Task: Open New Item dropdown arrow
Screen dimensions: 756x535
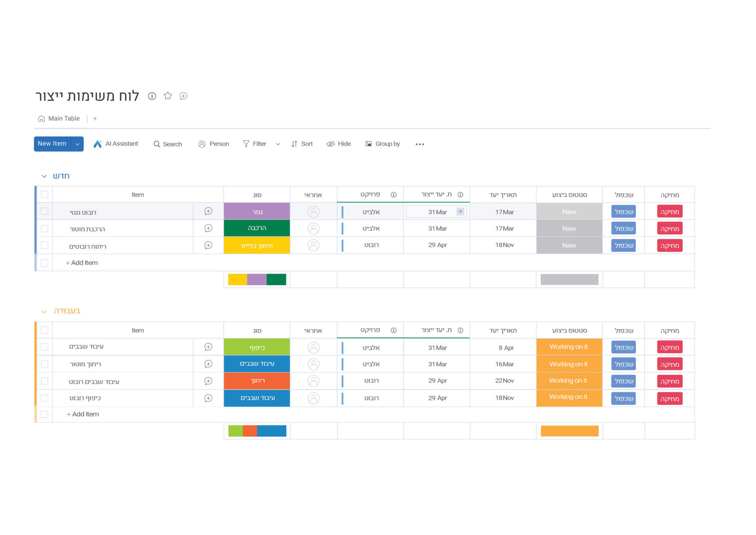Action: (77, 144)
